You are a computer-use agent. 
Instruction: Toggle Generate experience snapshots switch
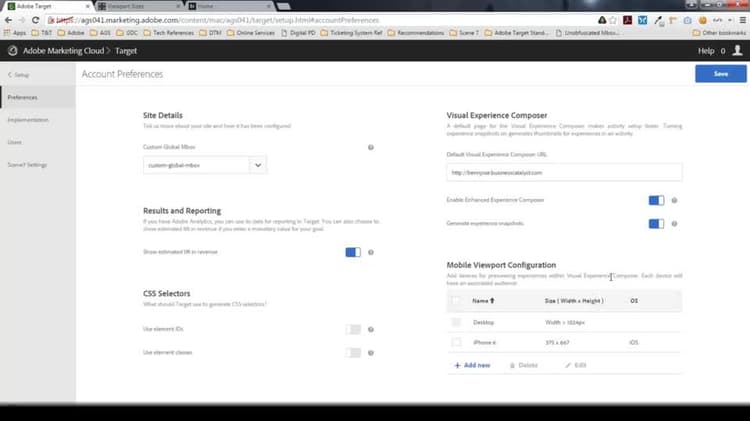[656, 223]
